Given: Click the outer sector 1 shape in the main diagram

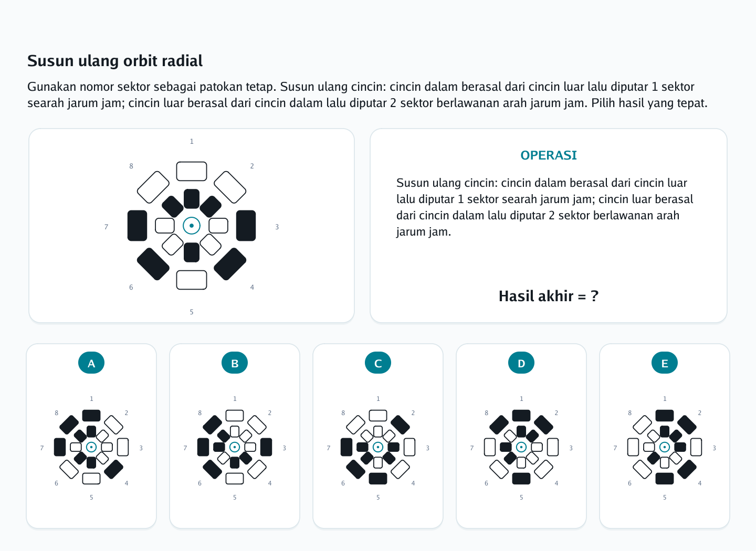Looking at the screenshot, I should pyautogui.click(x=192, y=172).
